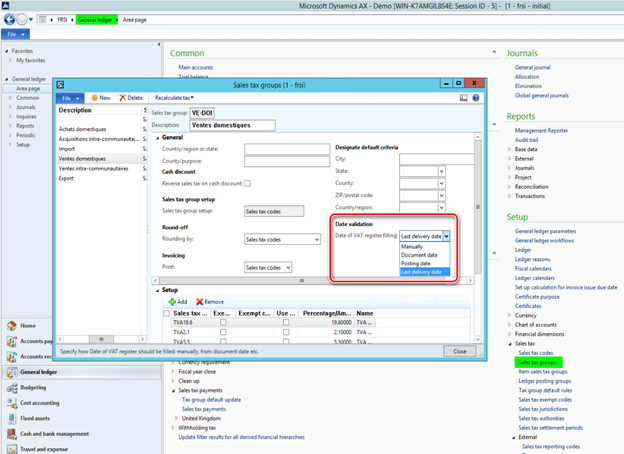
Task: Click the red Remove icon in Setup
Action: pos(199,302)
